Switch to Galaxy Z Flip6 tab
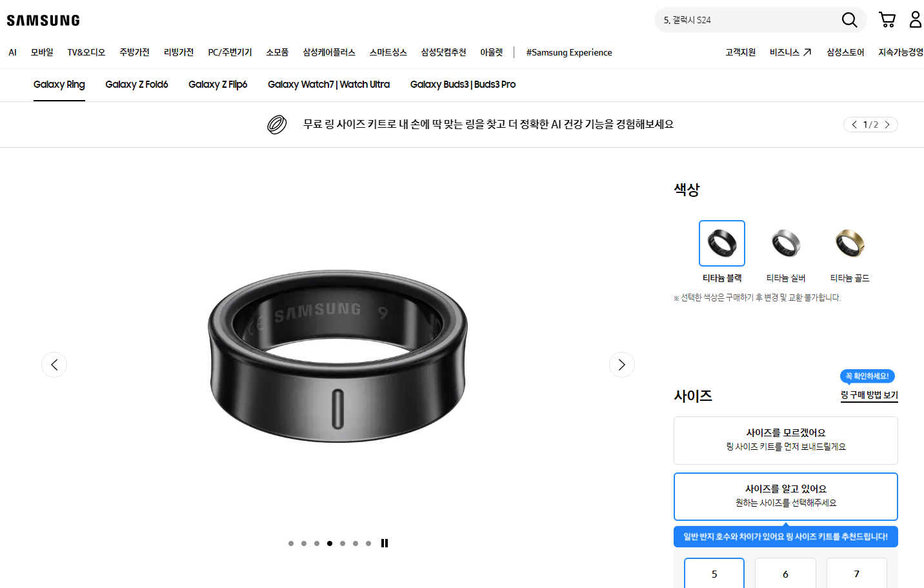 click(x=218, y=85)
